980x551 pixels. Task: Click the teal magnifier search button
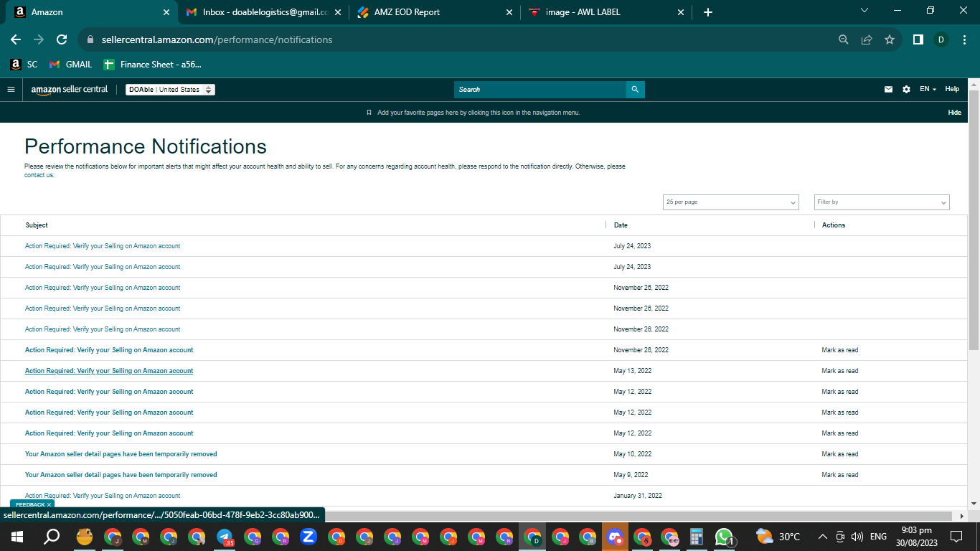635,90
